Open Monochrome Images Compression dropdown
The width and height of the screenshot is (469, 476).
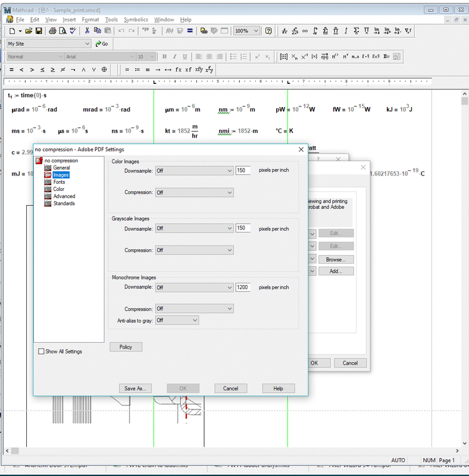(x=195, y=309)
